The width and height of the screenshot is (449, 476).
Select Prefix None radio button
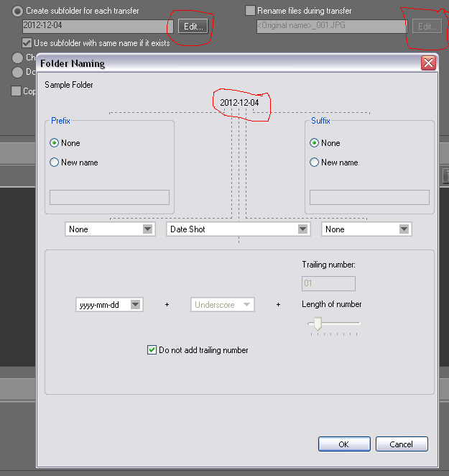click(55, 143)
